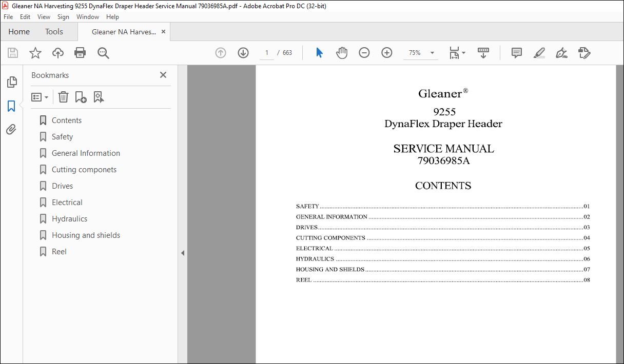Image resolution: width=624 pixels, height=364 pixels.
Task: Open the General Information bookmark
Action: 86,153
